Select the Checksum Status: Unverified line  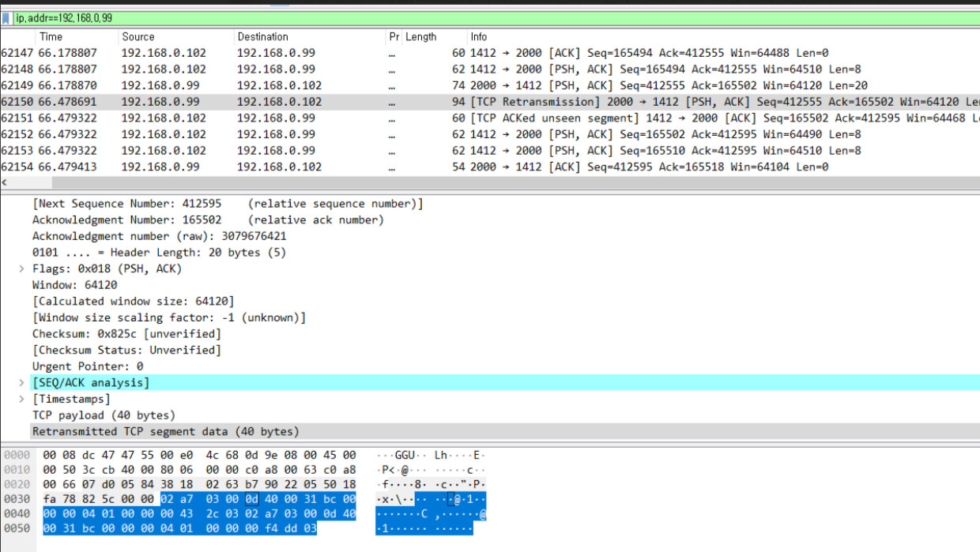[x=126, y=350]
